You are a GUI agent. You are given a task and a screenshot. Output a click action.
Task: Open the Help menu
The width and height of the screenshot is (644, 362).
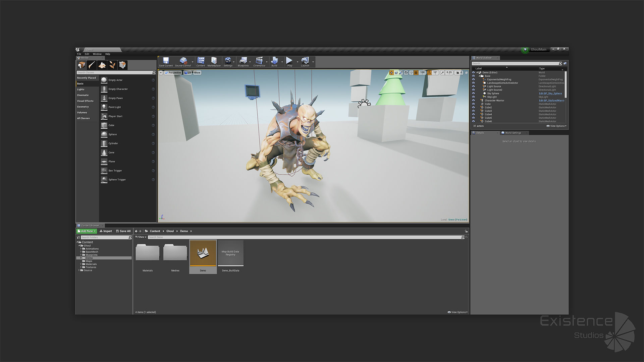pyautogui.click(x=108, y=54)
